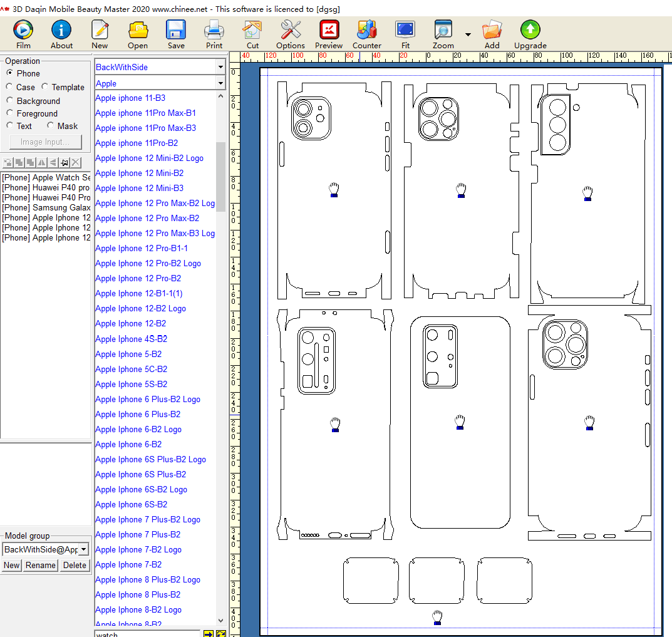Click the search field containing 'watch'
Image resolution: width=672 pixels, height=637 pixels.
[x=147, y=634]
